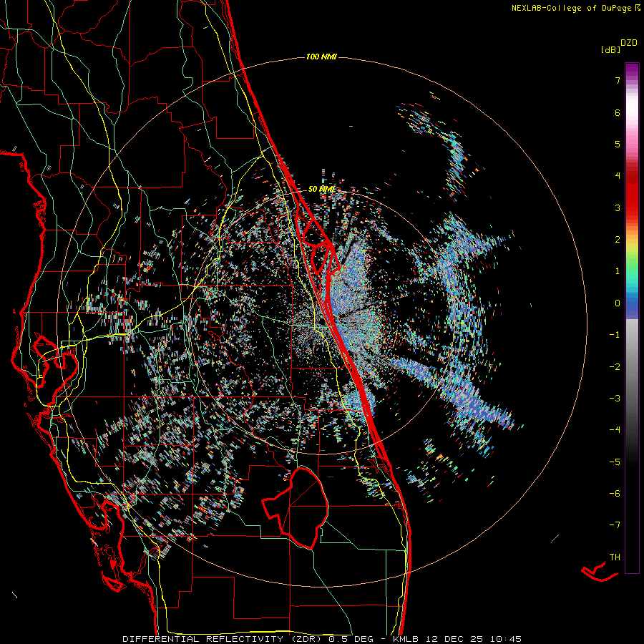The height and width of the screenshot is (644, 644).
Task: Click the TH threshold label on scale
Action: pos(615,557)
